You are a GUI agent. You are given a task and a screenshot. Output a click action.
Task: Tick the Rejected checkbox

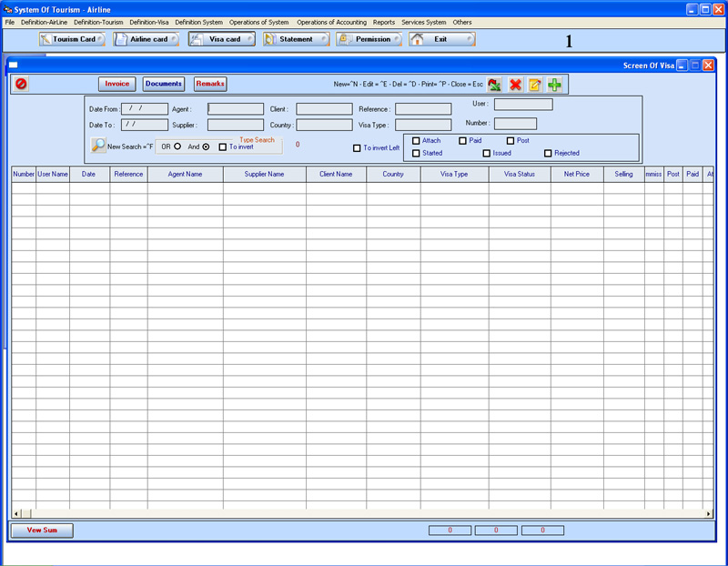pos(548,154)
